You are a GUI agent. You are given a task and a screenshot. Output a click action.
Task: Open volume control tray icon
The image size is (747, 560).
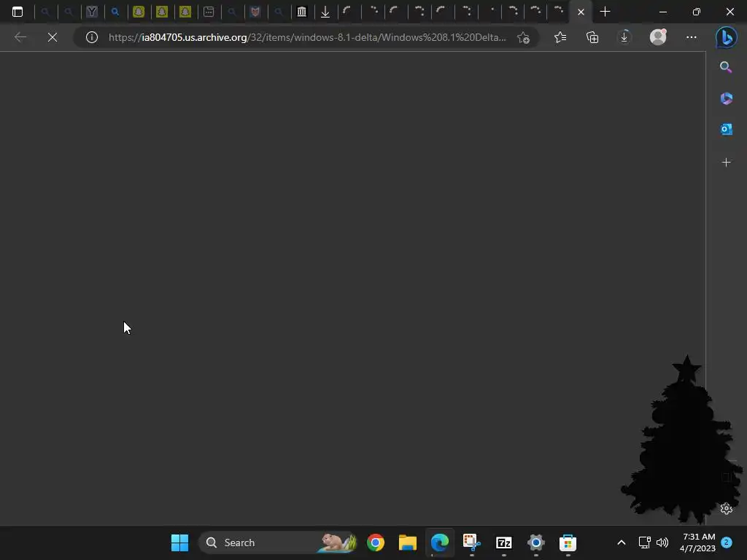662,542
